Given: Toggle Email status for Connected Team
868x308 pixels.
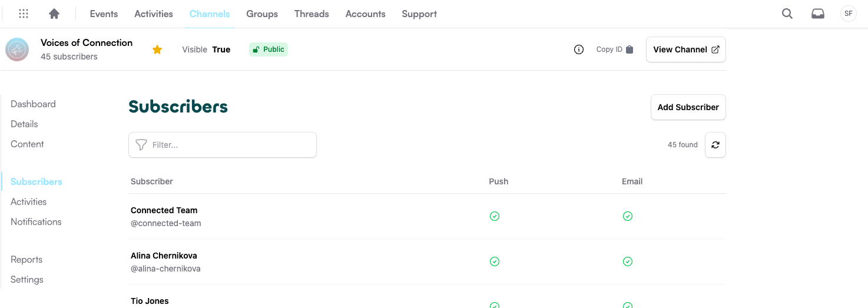Looking at the screenshot, I should click(628, 216).
